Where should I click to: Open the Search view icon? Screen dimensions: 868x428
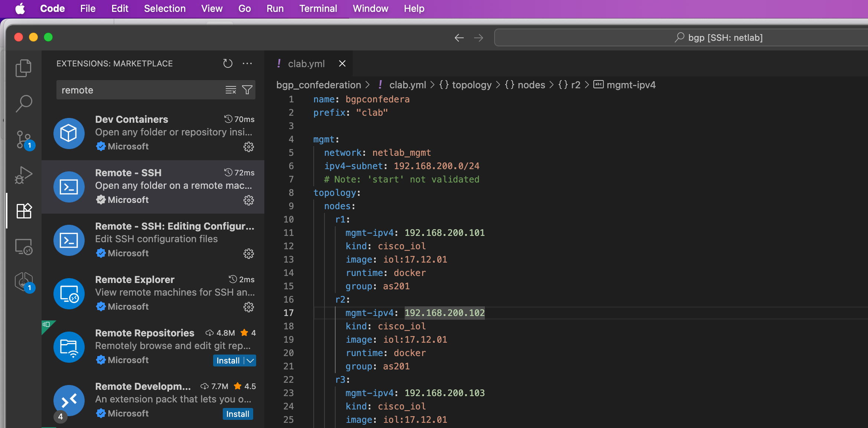coord(24,103)
